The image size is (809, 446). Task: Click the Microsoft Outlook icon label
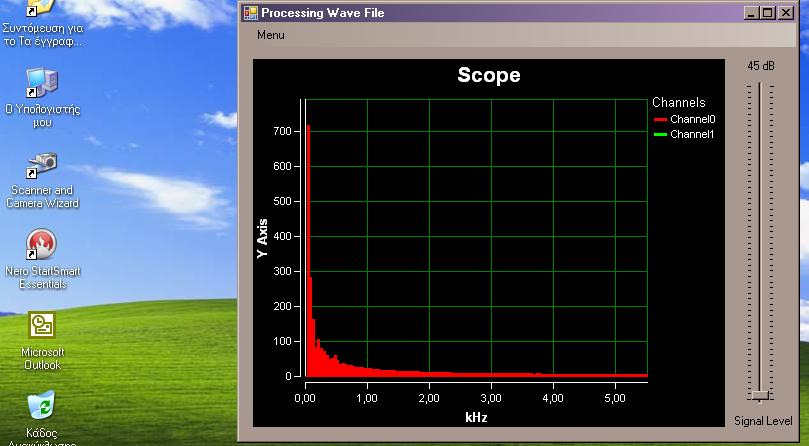tap(42, 358)
